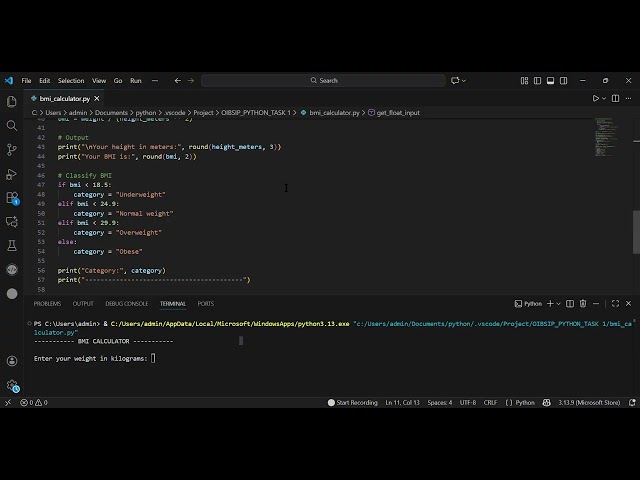
Task: Switch to the Output tab
Action: (x=83, y=303)
